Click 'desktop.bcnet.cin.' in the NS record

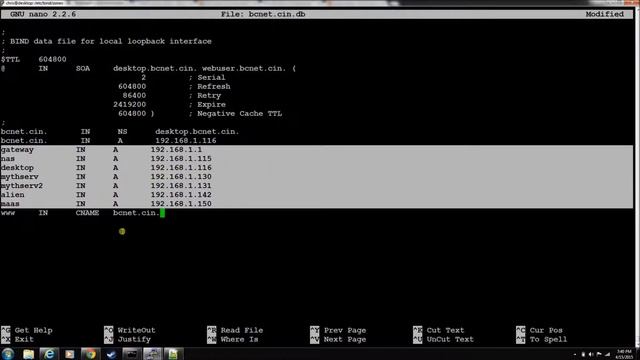coord(197,132)
